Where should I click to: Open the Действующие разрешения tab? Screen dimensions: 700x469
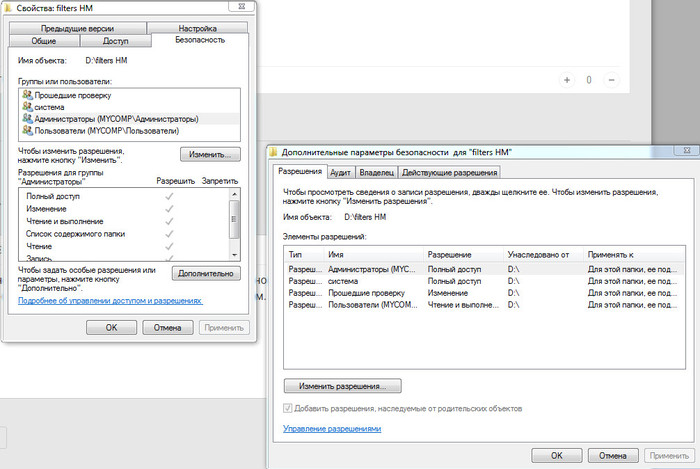pos(449,173)
